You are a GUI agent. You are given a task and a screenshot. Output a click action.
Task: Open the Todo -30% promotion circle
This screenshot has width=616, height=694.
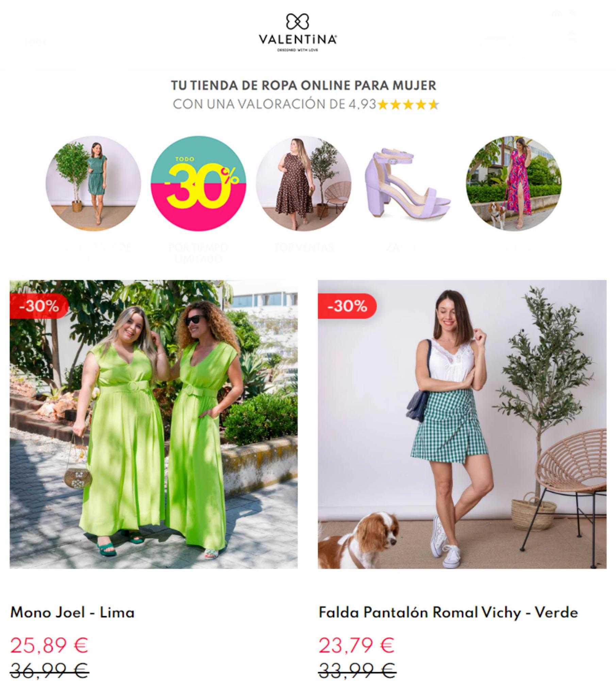198,183
